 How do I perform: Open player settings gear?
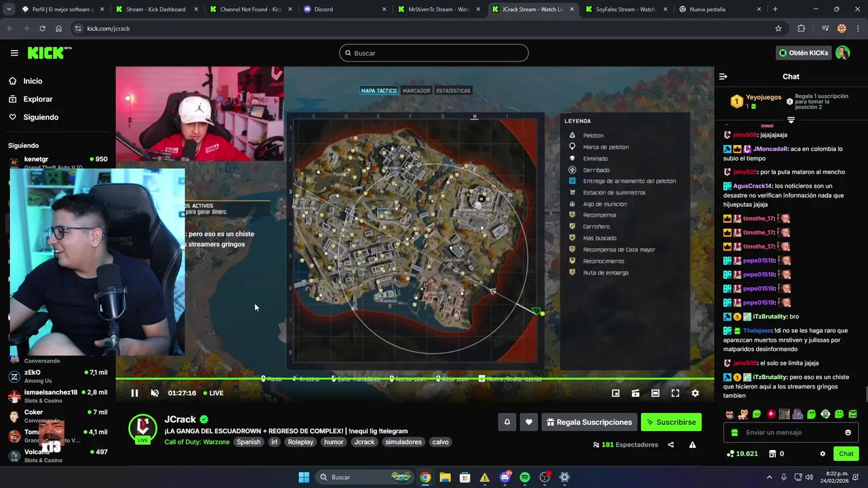[x=695, y=393]
